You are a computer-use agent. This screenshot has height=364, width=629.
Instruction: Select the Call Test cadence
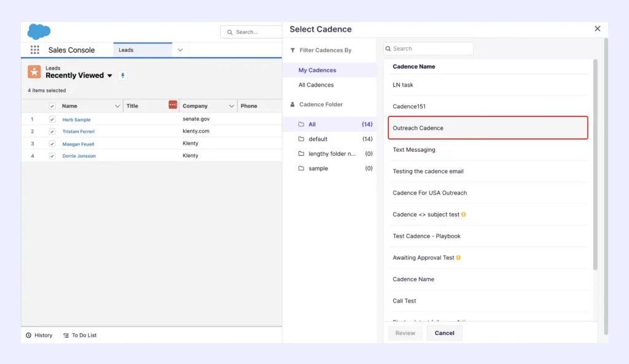(x=487, y=301)
